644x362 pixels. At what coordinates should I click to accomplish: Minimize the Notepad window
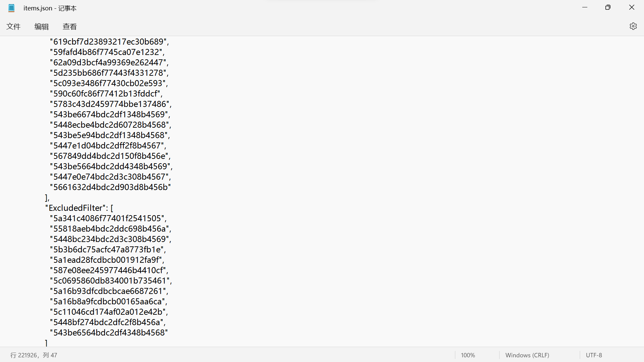pyautogui.click(x=585, y=7)
